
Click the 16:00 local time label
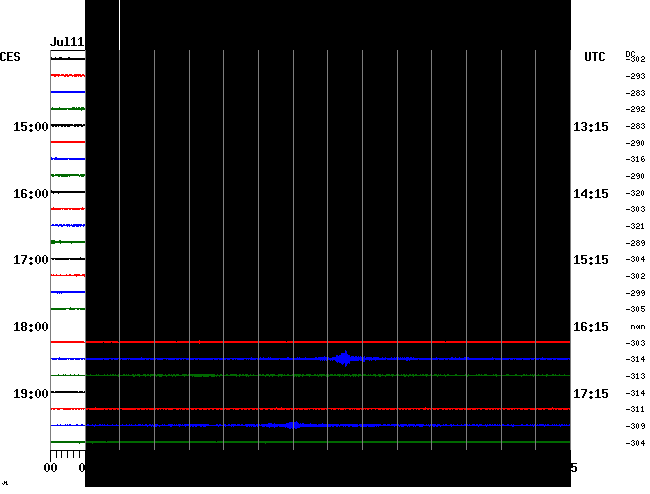[x=31, y=194]
